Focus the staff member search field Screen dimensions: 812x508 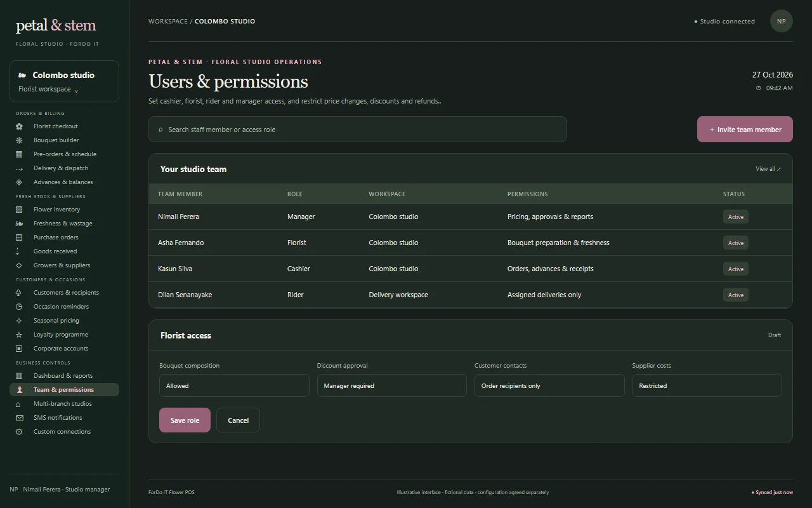pos(358,129)
